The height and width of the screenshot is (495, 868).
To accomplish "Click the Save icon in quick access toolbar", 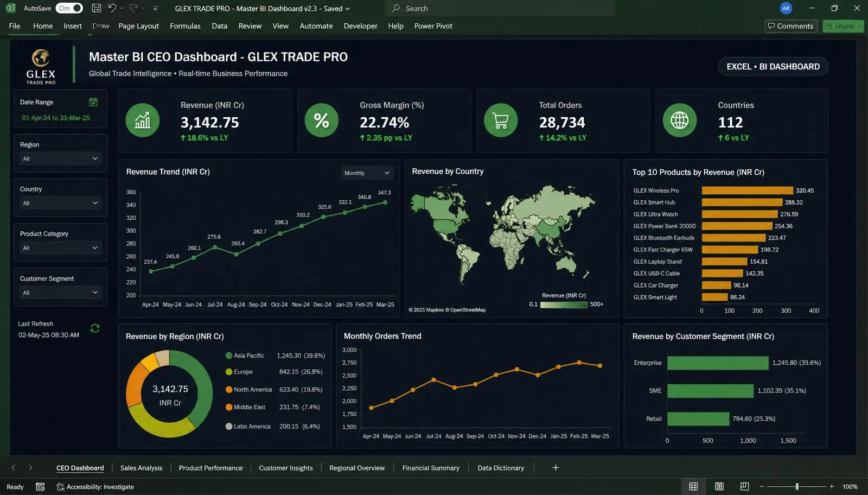I will [x=96, y=8].
